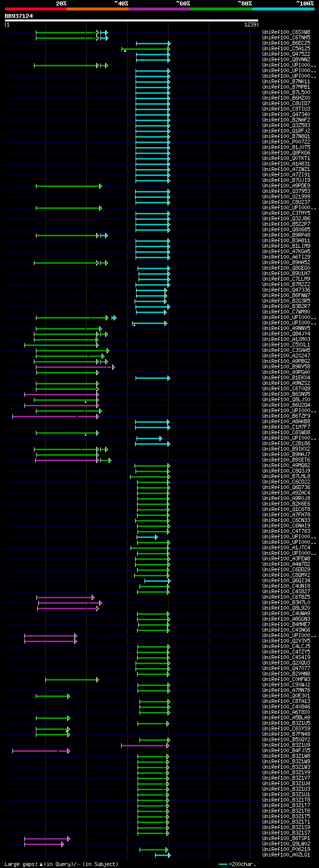319x868 pixels.
Task: Open hit UniRef100_A7ZI91
Action: (x=286, y=175)
